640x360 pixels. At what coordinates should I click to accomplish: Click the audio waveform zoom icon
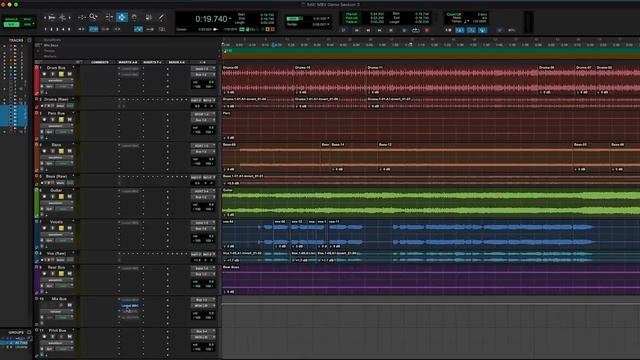point(52,18)
